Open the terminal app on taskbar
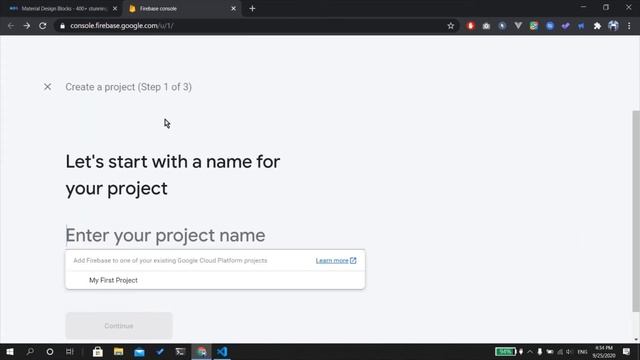 tap(180, 351)
